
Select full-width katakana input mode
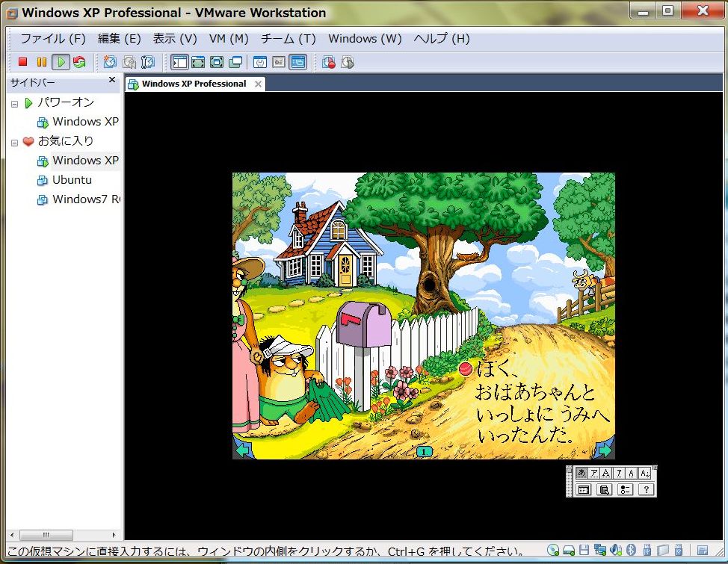click(x=593, y=473)
